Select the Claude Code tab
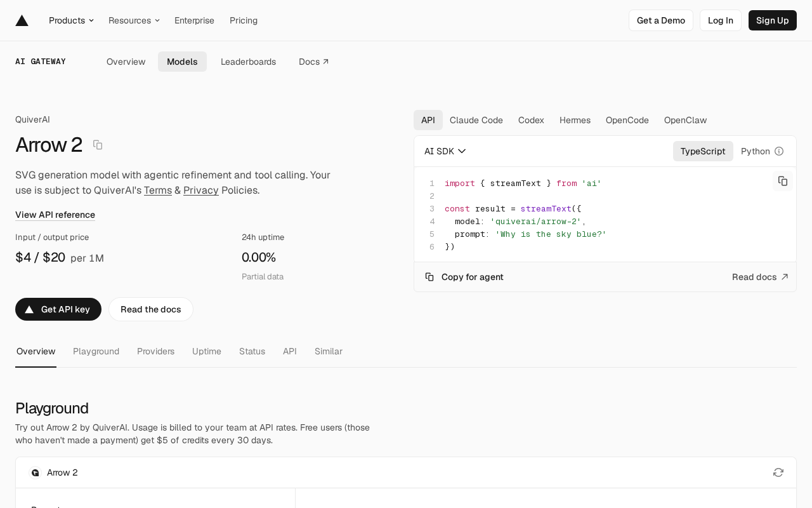 [476, 120]
